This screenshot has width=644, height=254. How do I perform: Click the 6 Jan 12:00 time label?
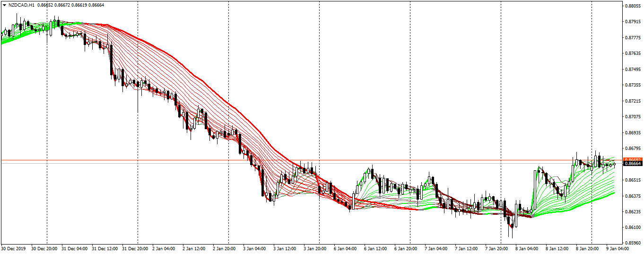(376, 248)
